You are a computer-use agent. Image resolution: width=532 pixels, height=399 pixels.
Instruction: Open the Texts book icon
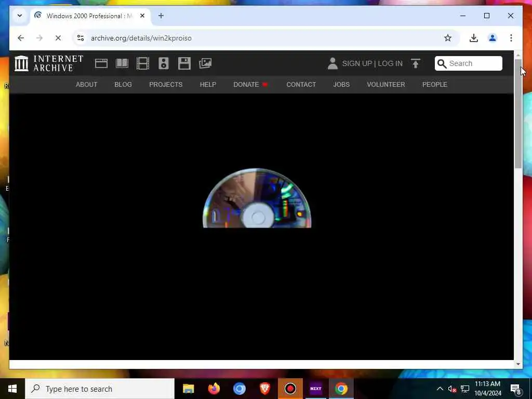click(x=122, y=63)
